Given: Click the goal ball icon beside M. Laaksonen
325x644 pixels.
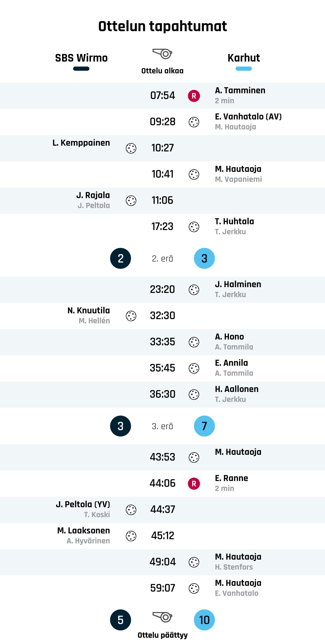Looking at the screenshot, I should click(x=131, y=536).
